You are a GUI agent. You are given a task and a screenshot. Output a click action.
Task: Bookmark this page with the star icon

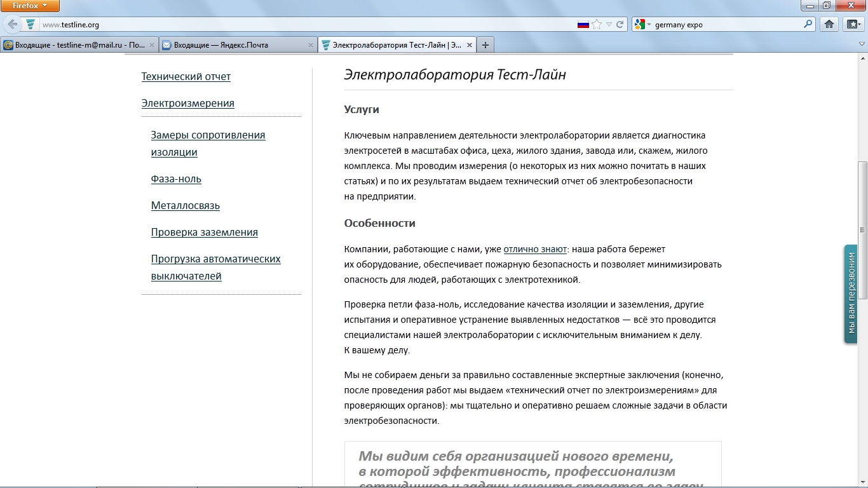coord(597,25)
